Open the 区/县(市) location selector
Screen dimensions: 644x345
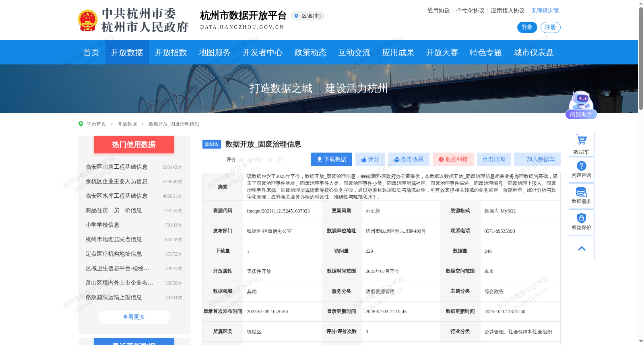(308, 16)
